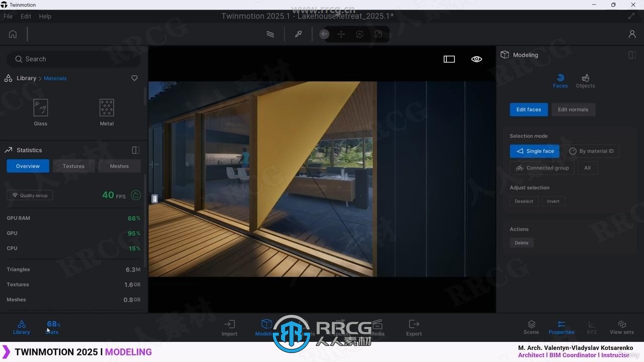
Task: Switch to the Meshes statistics tab
Action: pos(119,166)
